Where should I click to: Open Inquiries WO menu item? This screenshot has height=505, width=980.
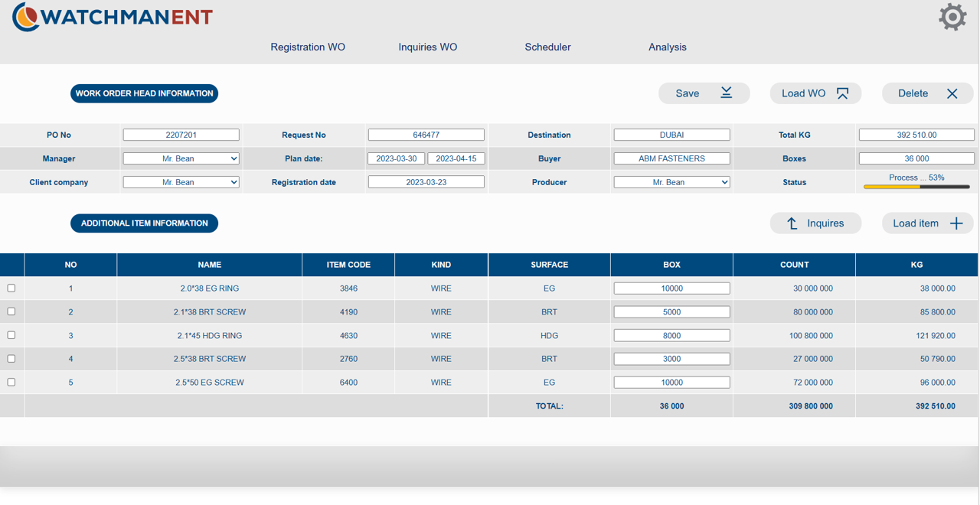428,47
